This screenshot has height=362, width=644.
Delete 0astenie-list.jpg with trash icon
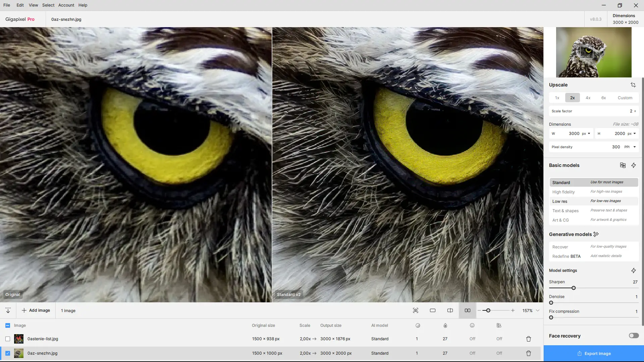[529, 339]
